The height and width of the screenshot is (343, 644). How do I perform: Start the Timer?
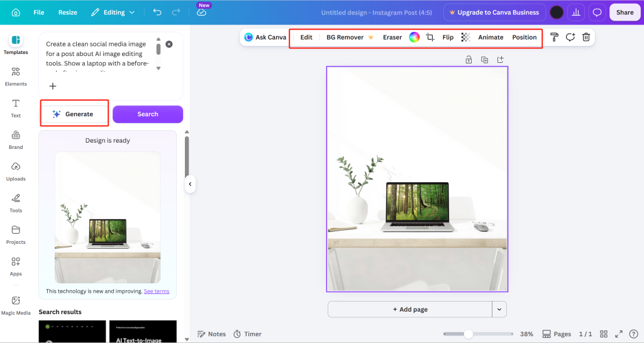click(x=248, y=334)
